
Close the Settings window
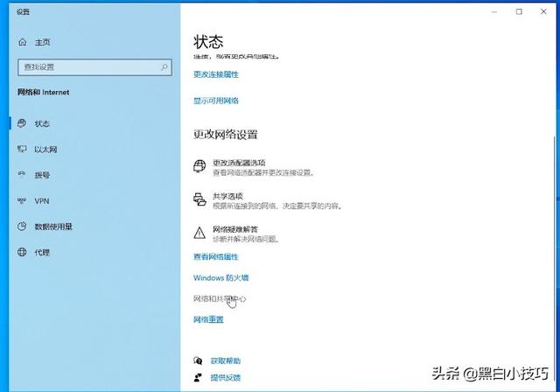pos(543,11)
